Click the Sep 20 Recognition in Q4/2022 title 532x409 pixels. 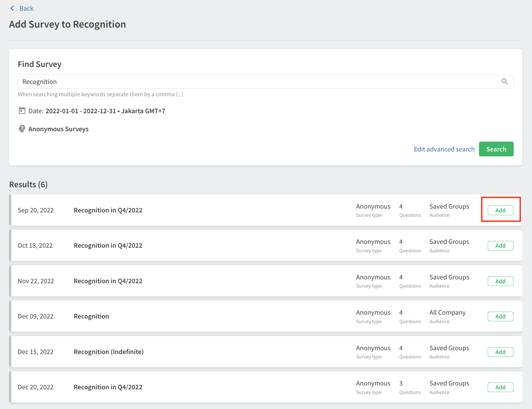tap(108, 210)
